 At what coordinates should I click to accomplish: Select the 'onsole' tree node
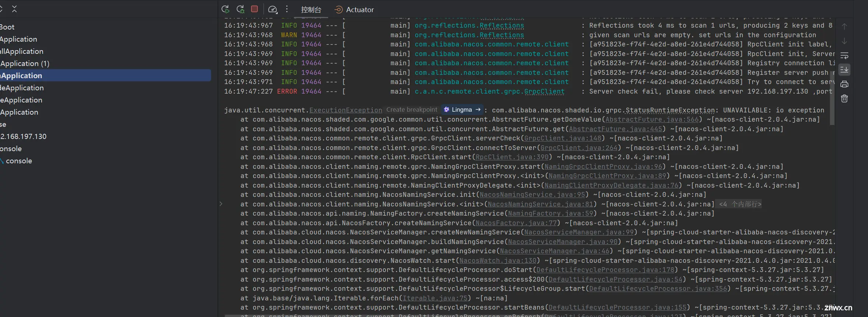(x=11, y=149)
